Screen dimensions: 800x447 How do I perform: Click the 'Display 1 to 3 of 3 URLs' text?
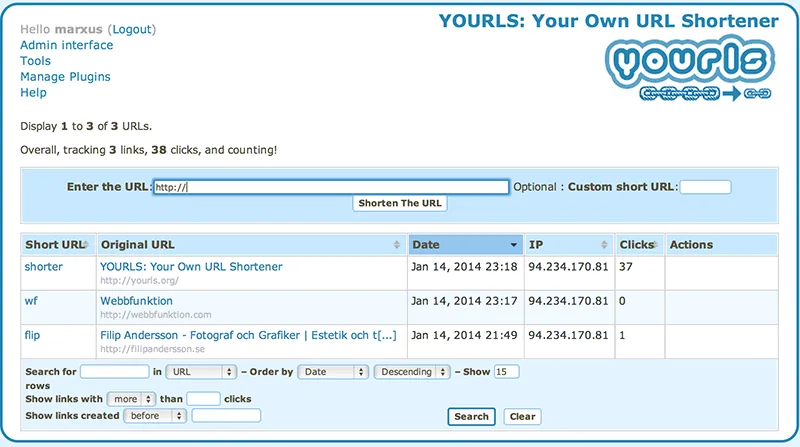[x=86, y=126]
